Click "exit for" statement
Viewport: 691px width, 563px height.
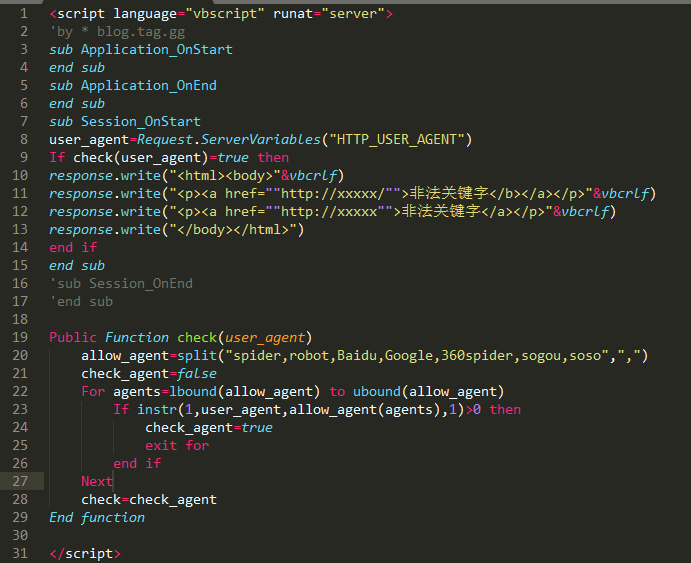(176, 445)
